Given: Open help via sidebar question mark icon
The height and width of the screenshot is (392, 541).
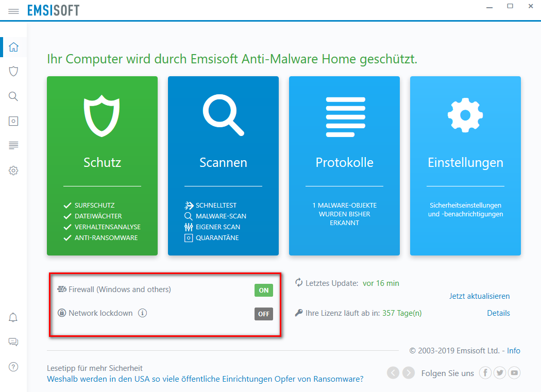Looking at the screenshot, I should [13, 367].
